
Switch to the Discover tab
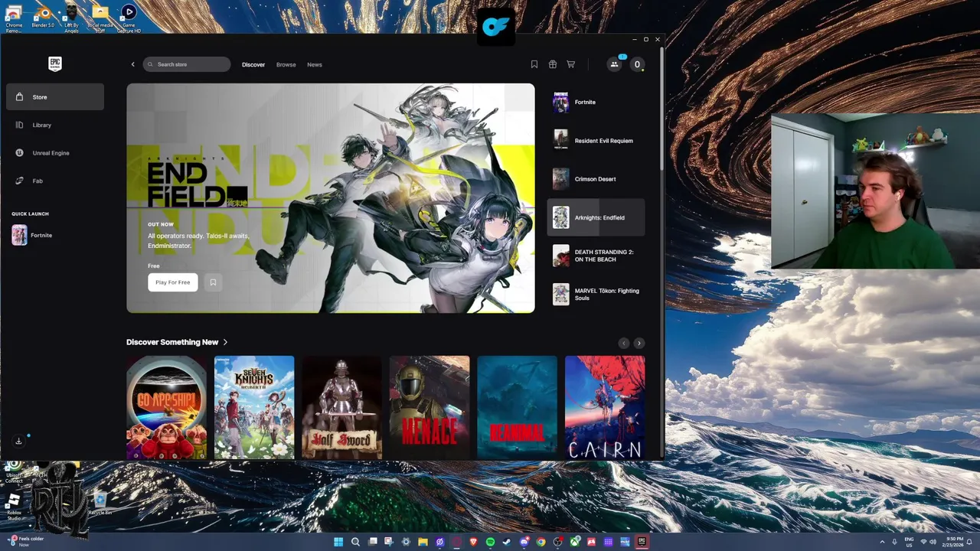tap(253, 64)
